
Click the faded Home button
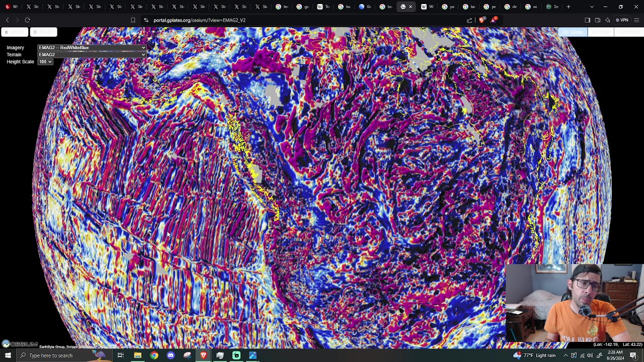coord(15,32)
